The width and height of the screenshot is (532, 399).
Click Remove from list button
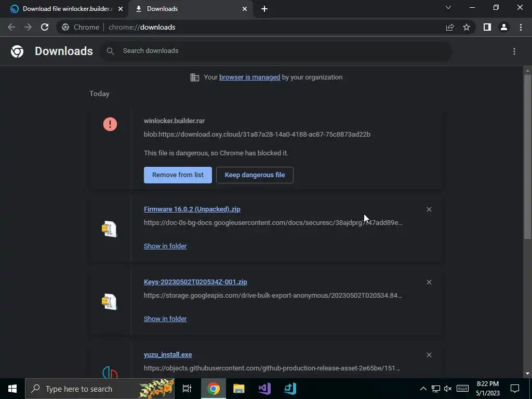pyautogui.click(x=178, y=175)
